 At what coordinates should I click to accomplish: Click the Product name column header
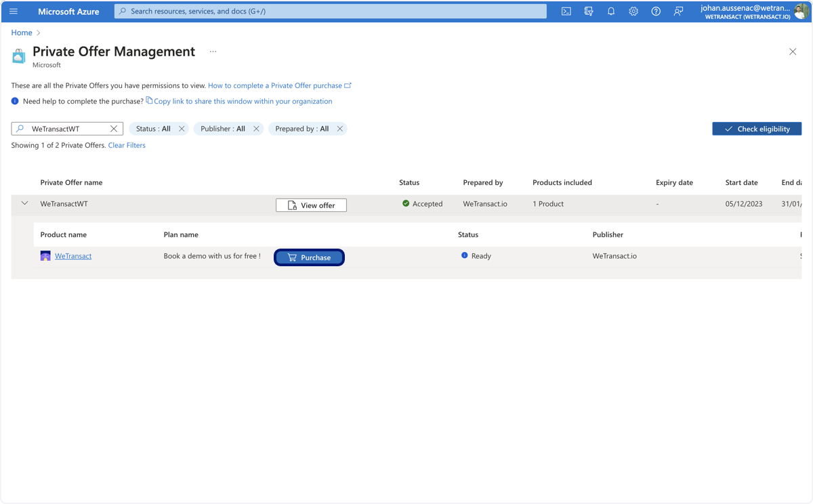coord(64,234)
